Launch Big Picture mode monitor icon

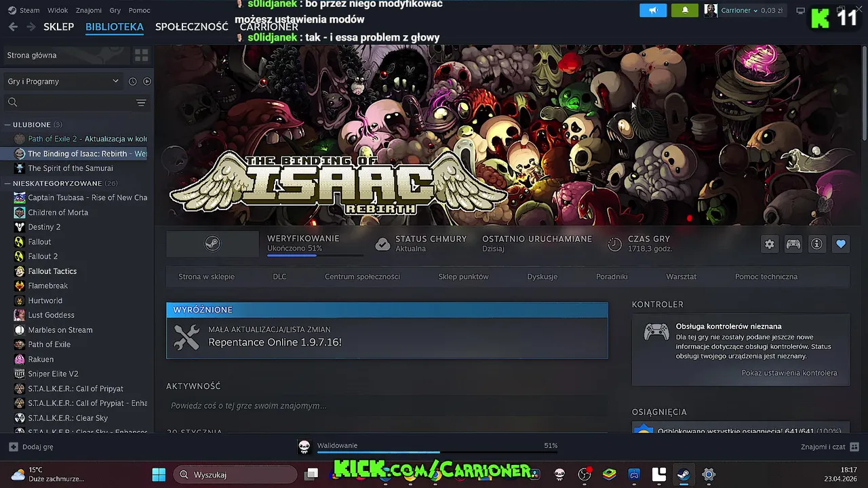(x=800, y=10)
